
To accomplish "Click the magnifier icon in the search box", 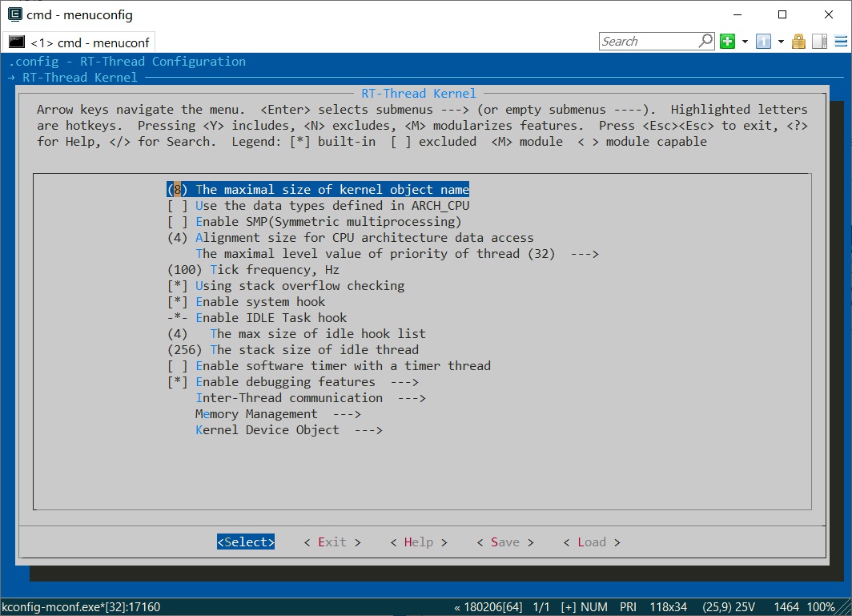I will pos(703,41).
